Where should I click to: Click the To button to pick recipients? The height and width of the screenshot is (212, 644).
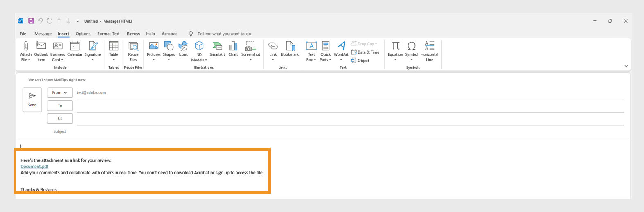pos(60,106)
